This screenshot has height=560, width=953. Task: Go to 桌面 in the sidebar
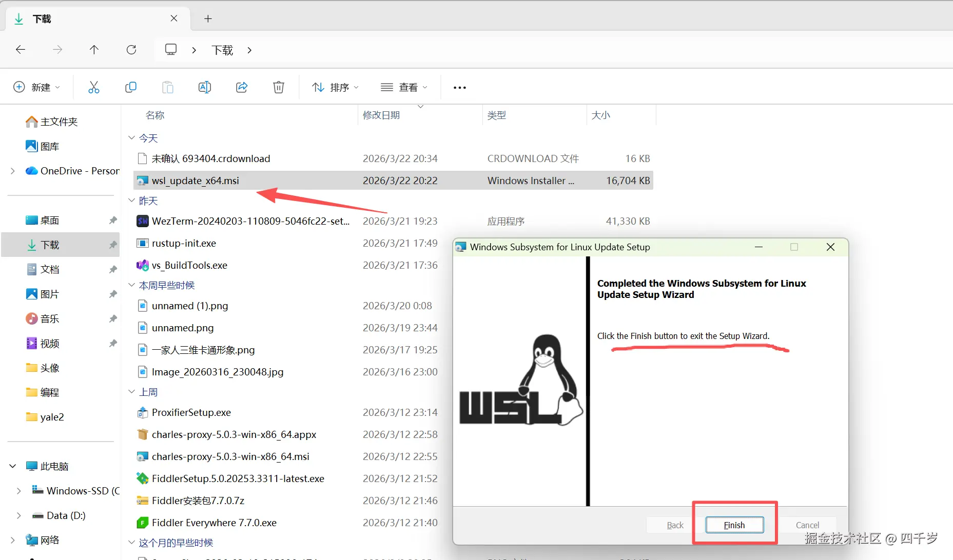point(43,220)
